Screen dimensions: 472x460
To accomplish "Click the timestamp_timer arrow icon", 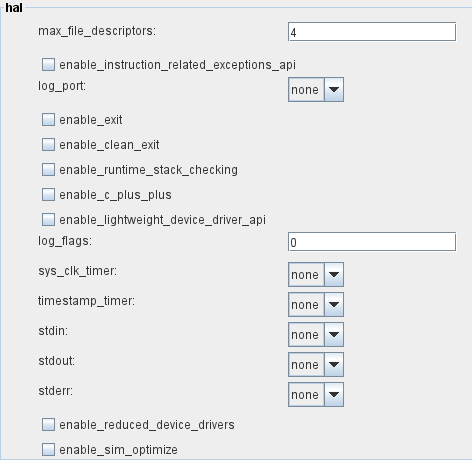I will 334,305.
